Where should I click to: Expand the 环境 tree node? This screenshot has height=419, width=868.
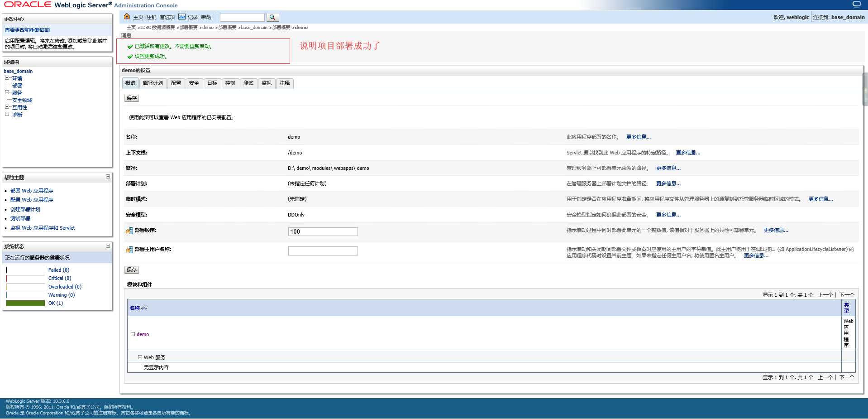[7, 78]
